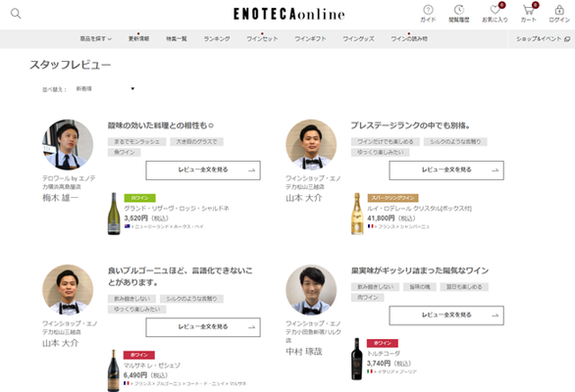Open ワインの読み物 menu item
This screenshot has height=392, width=575.
(x=409, y=38)
